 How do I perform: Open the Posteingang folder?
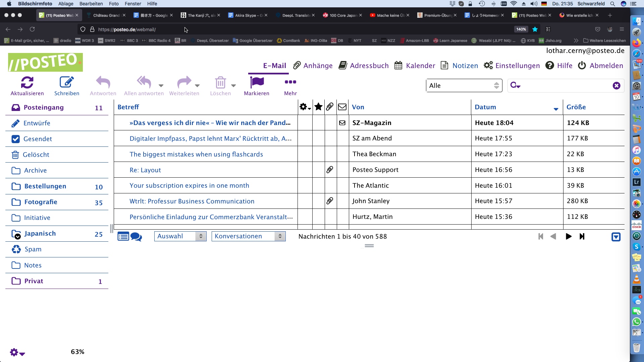point(43,107)
